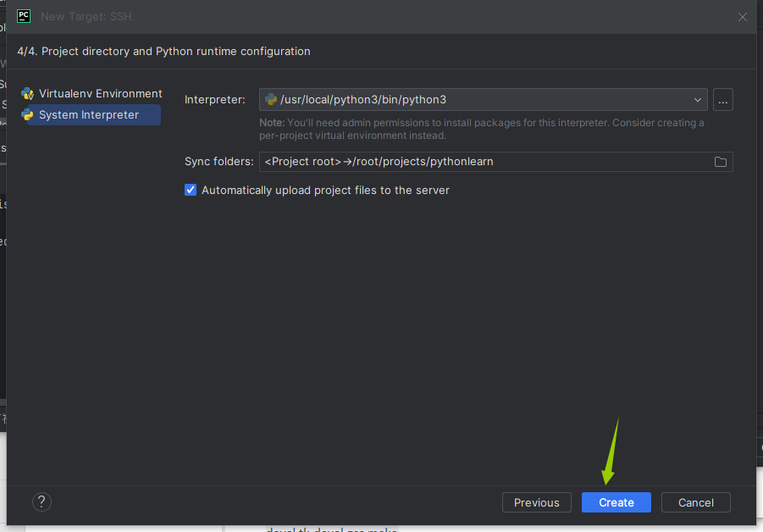Click the three-dots button beside Interpreter

click(x=722, y=100)
